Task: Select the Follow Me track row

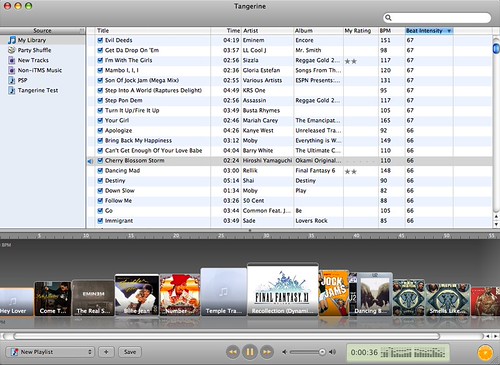Action: (289, 201)
